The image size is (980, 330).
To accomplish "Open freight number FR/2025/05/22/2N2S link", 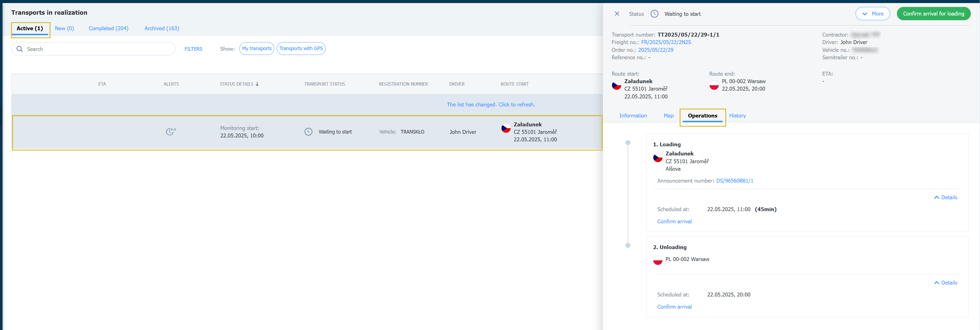I will (666, 42).
